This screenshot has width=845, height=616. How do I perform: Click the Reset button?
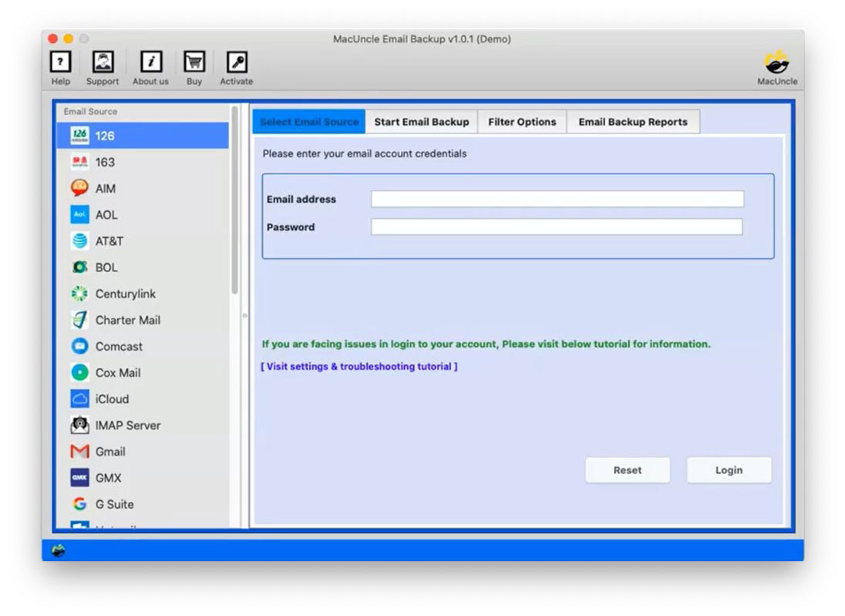[627, 470]
